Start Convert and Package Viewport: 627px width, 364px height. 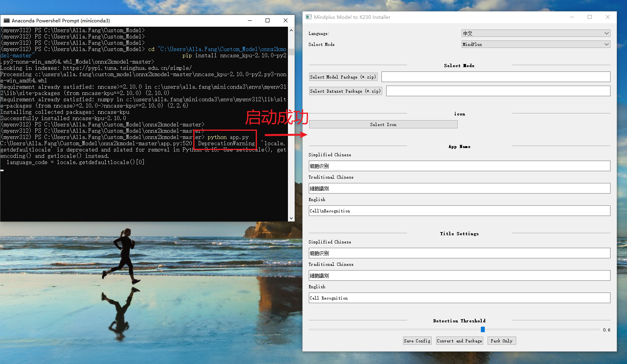coord(459,341)
